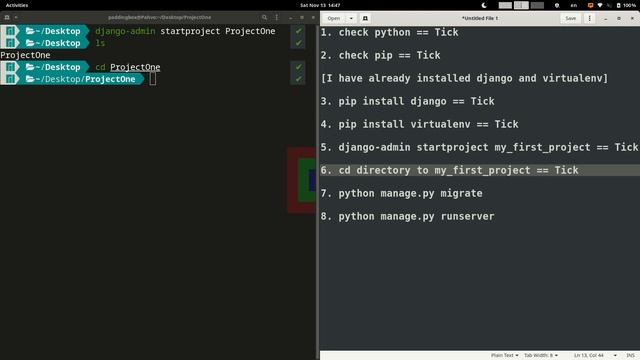Open the terminal search icon

point(264,18)
